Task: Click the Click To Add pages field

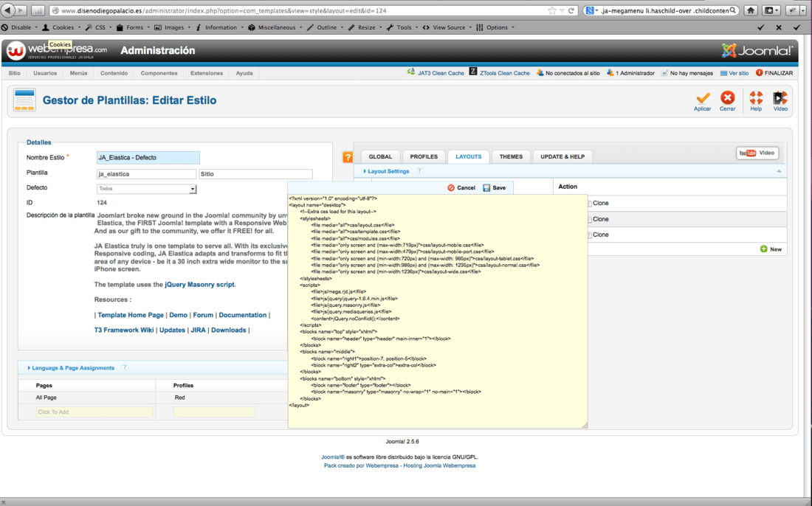Action: (x=94, y=412)
